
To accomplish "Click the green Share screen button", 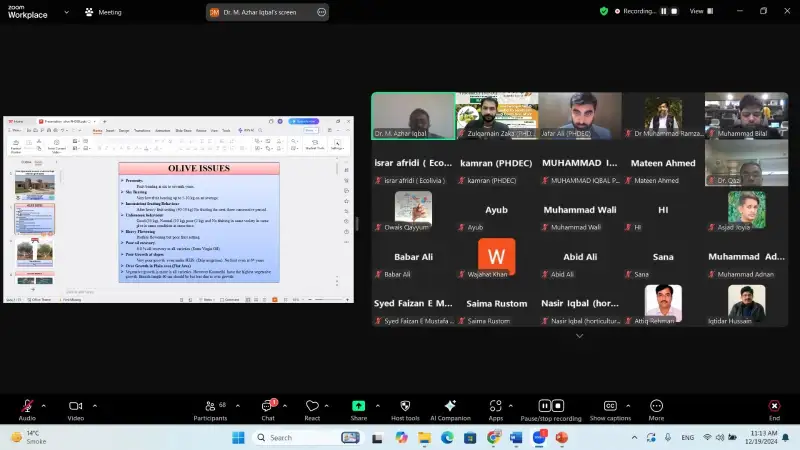I will point(358,405).
